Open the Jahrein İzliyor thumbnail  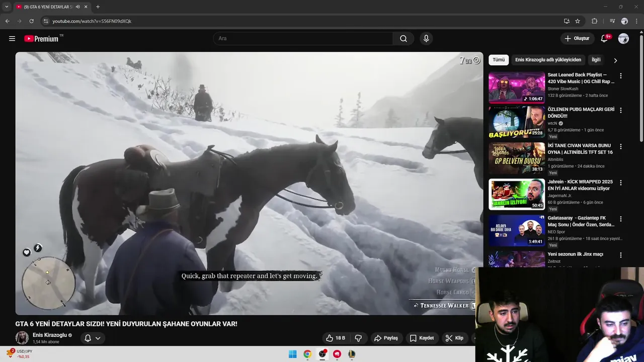click(x=517, y=195)
